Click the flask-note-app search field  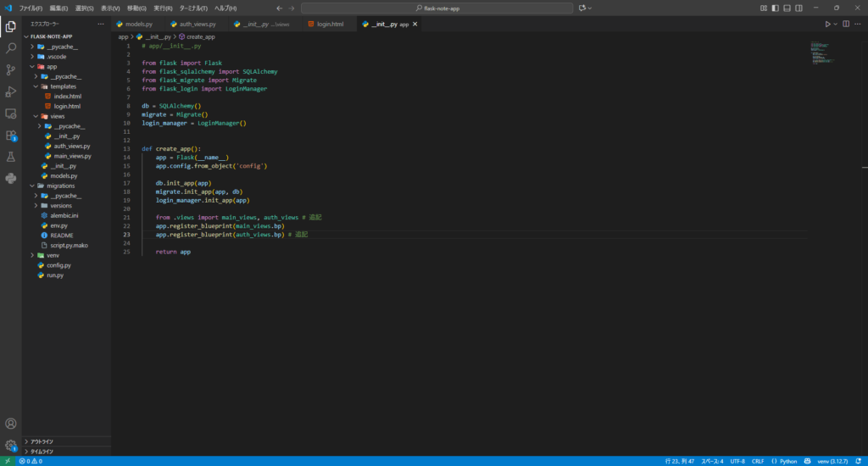(437, 8)
